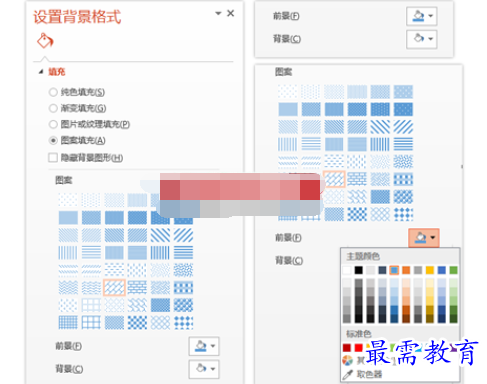Select 图案填充(A) radio button
The height and width of the screenshot is (384, 487).
pos(53,140)
